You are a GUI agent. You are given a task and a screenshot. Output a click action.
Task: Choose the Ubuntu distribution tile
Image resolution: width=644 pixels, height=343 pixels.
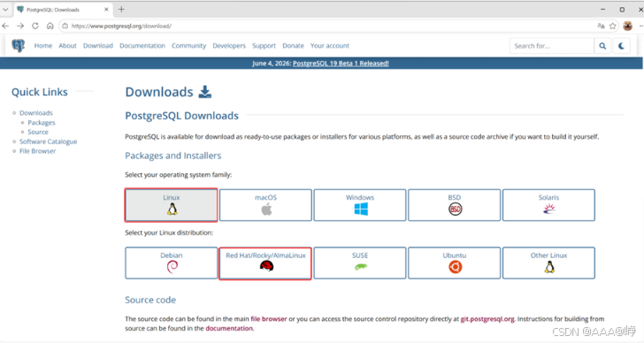[x=455, y=263]
